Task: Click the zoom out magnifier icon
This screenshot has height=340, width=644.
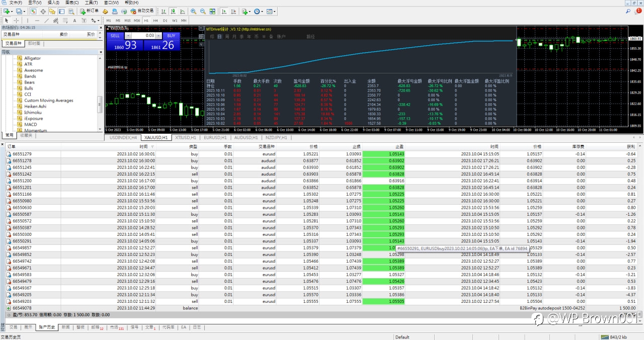Action: tap(203, 11)
